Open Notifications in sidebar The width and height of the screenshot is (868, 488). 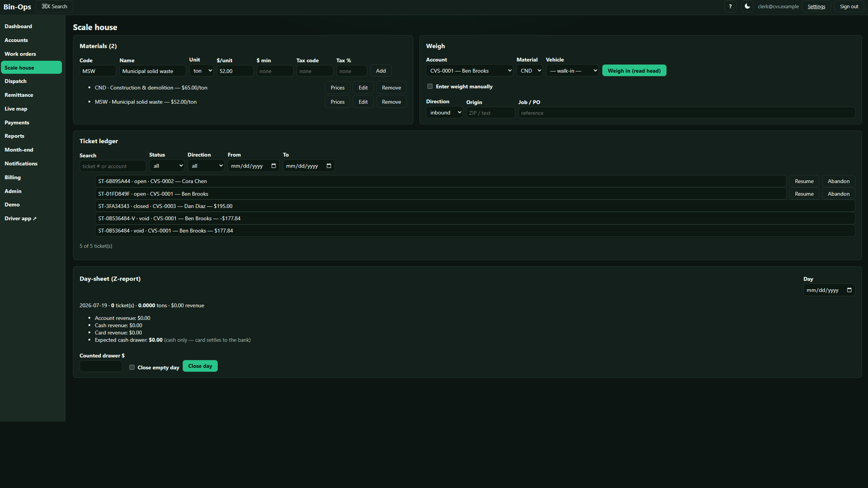click(31, 163)
